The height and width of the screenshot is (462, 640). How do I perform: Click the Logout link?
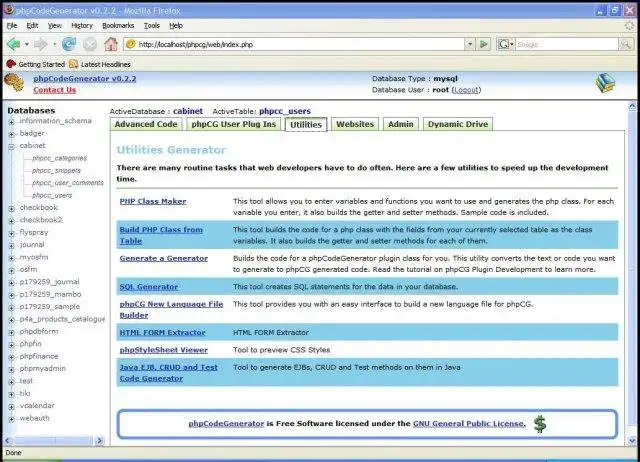pyautogui.click(x=466, y=90)
